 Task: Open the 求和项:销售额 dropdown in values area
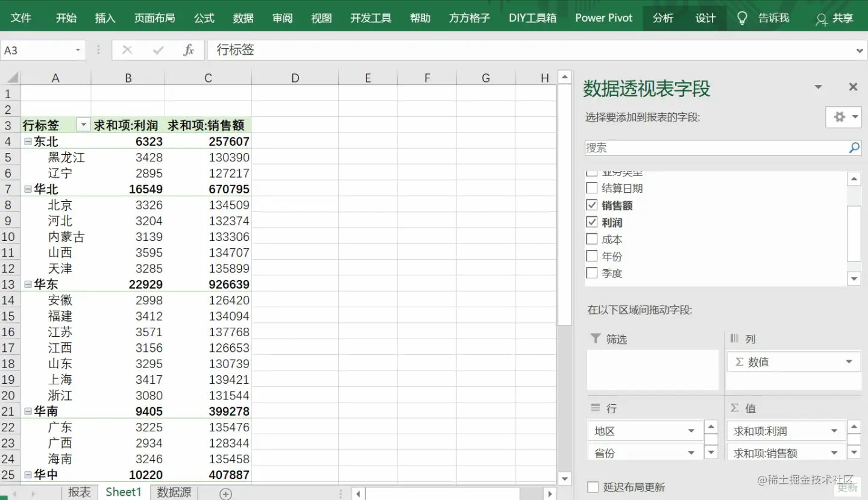(x=834, y=453)
